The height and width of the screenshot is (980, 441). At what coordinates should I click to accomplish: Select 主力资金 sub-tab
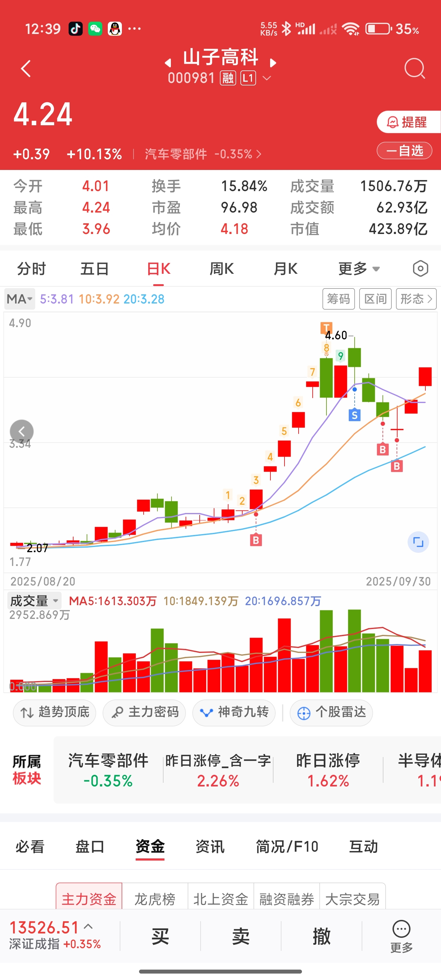click(x=89, y=897)
